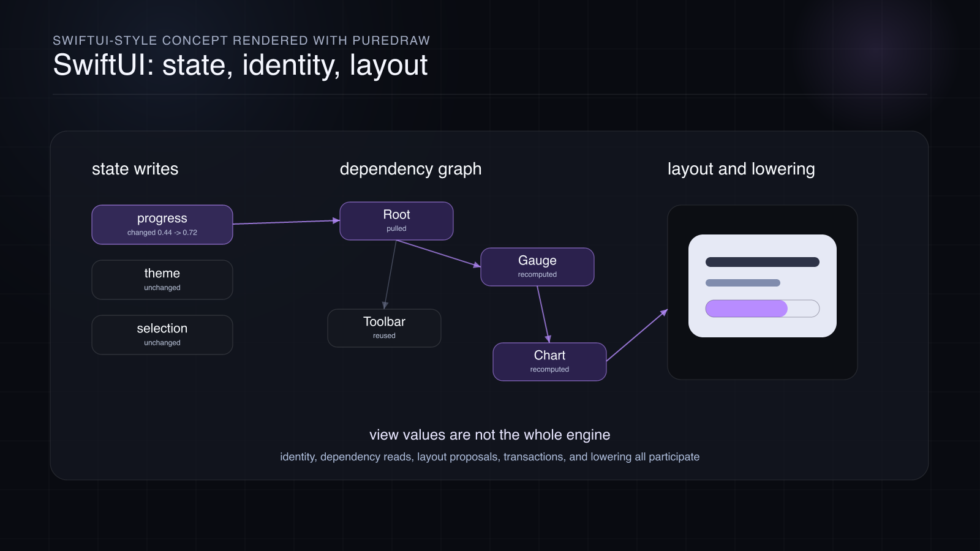The image size is (980, 551).
Task: Select the selection state card
Action: coord(162,335)
